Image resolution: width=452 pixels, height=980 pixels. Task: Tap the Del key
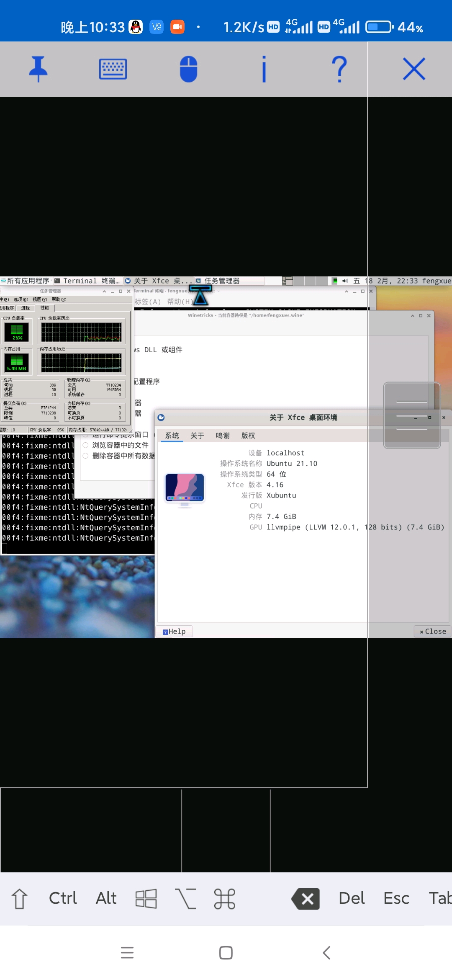pyautogui.click(x=352, y=898)
